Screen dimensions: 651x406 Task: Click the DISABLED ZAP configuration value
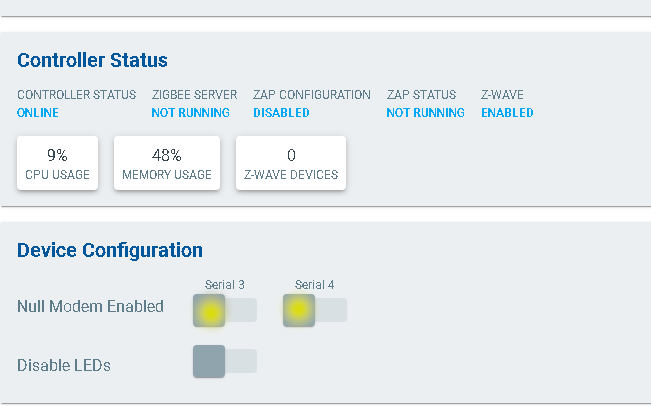(x=281, y=113)
